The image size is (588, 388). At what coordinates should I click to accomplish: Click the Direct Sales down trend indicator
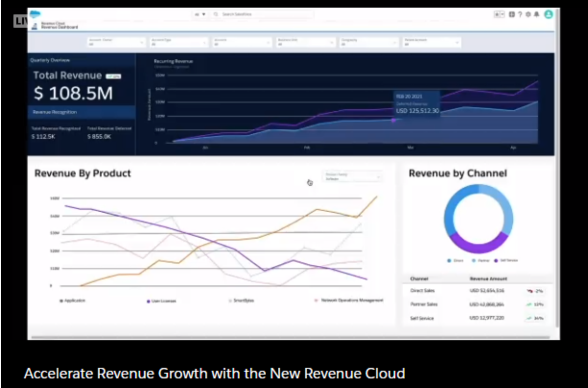tap(535, 291)
